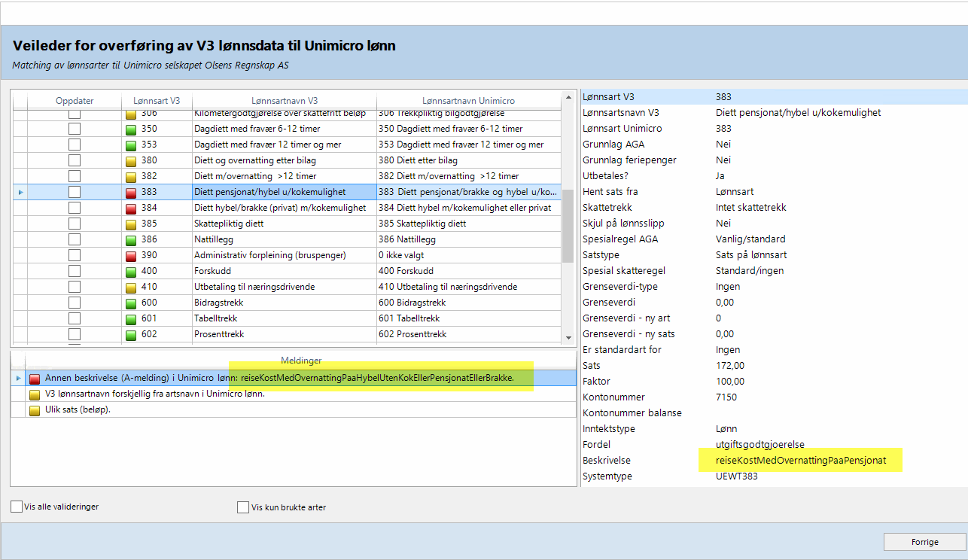This screenshot has width=968, height=560.
Task: Sort by the Lønnsart V3 column header
Action: (x=157, y=101)
